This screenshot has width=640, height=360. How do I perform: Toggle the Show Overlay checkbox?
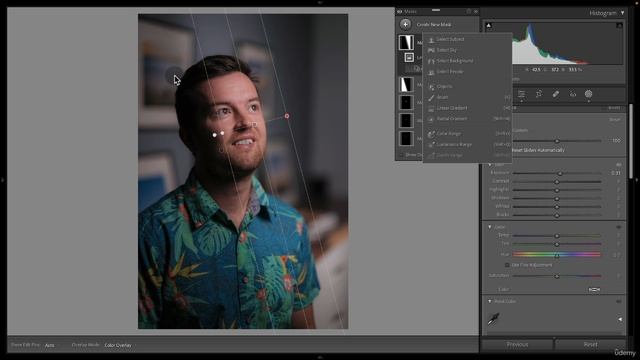pos(402,155)
